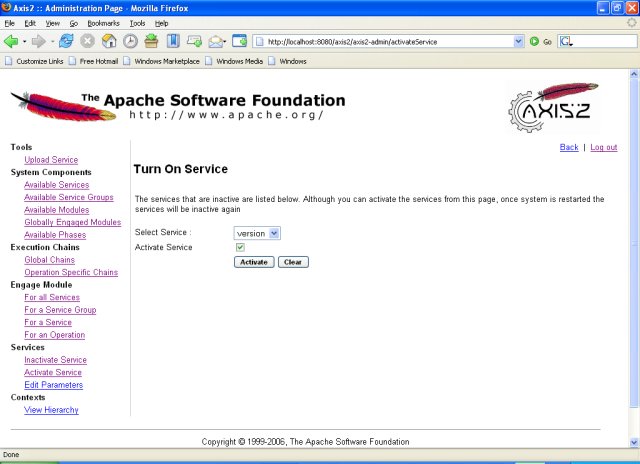640x464 pixels.
Task: Open the Windows Media bookmark
Action: tap(234, 61)
